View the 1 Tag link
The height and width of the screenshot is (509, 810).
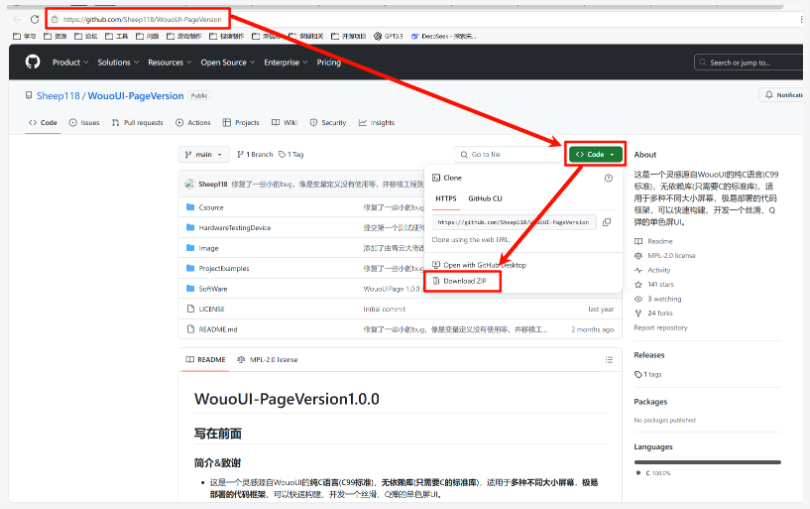[x=291, y=155]
